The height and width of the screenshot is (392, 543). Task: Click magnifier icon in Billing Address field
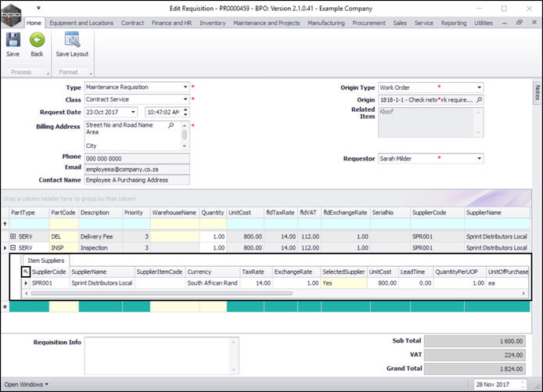click(x=171, y=124)
